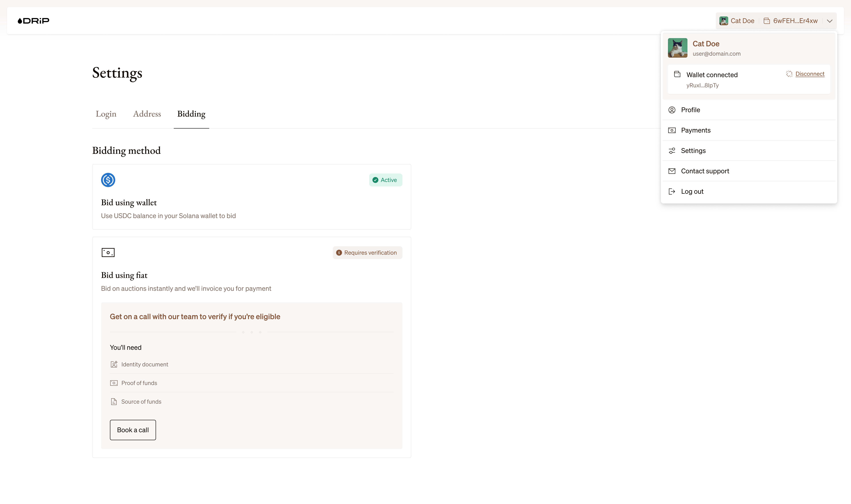Click the USDC coin icon

(x=108, y=180)
